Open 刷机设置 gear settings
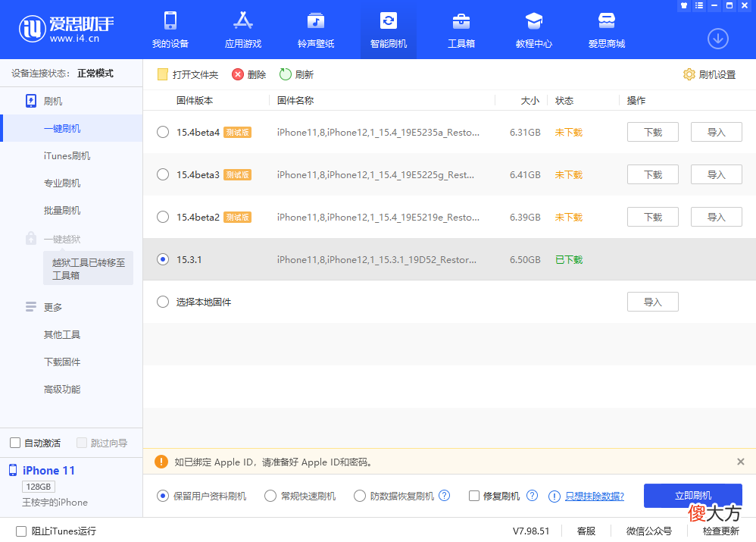The image size is (756, 542). pos(709,74)
